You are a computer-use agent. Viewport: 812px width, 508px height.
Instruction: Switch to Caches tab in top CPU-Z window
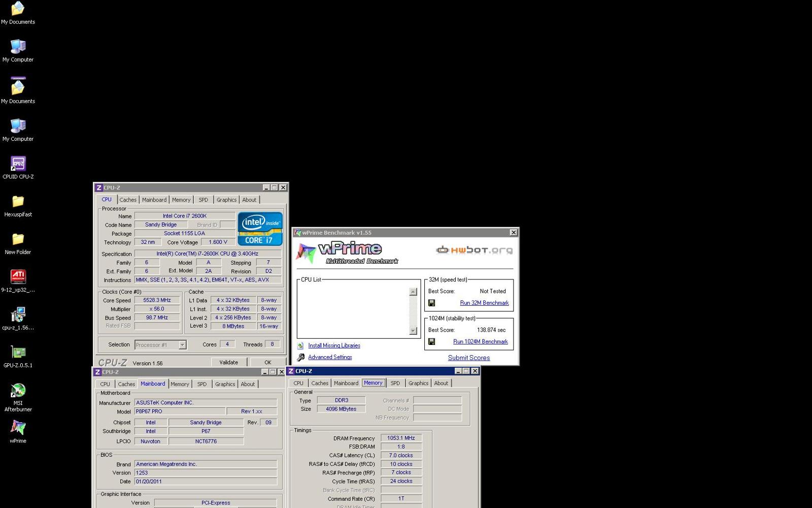coord(128,200)
